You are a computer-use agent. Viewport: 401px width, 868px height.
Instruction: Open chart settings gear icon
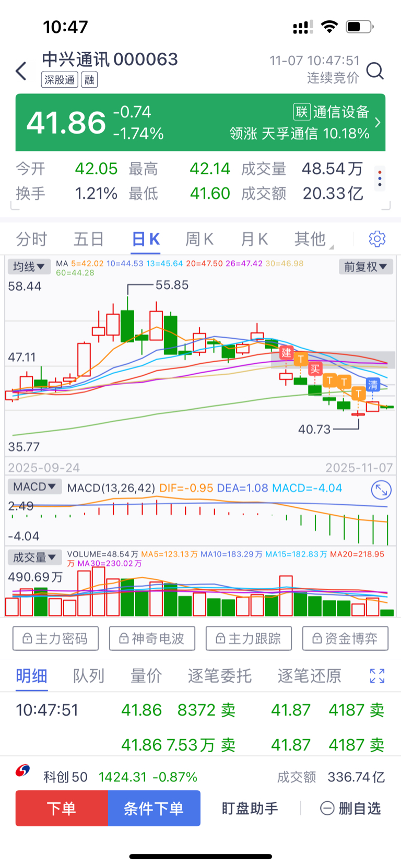click(377, 239)
